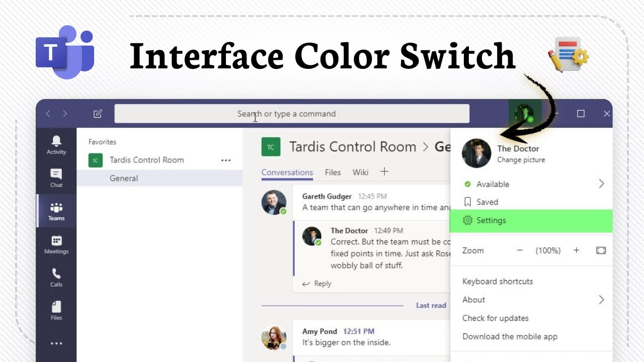Screen dimensions: 644x362
Task: Click Change picture link
Action: pos(521,160)
